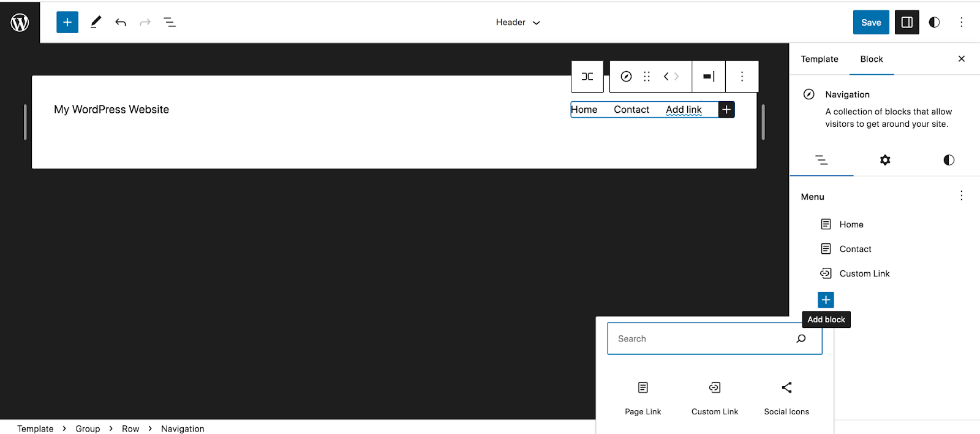The width and height of the screenshot is (980, 434).
Task: Undo the last change
Action: 121,23
